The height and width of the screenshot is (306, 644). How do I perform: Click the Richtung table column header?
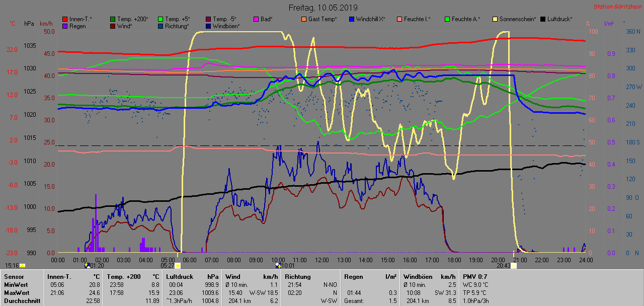[298, 276]
